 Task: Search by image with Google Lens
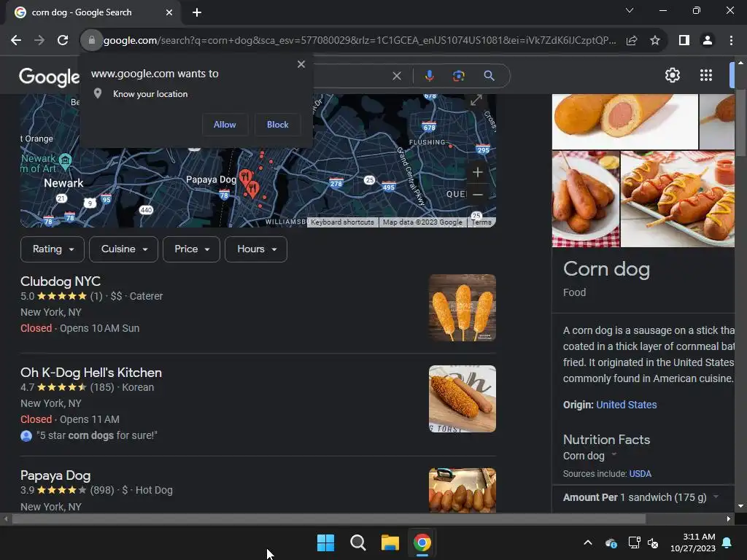pos(458,76)
